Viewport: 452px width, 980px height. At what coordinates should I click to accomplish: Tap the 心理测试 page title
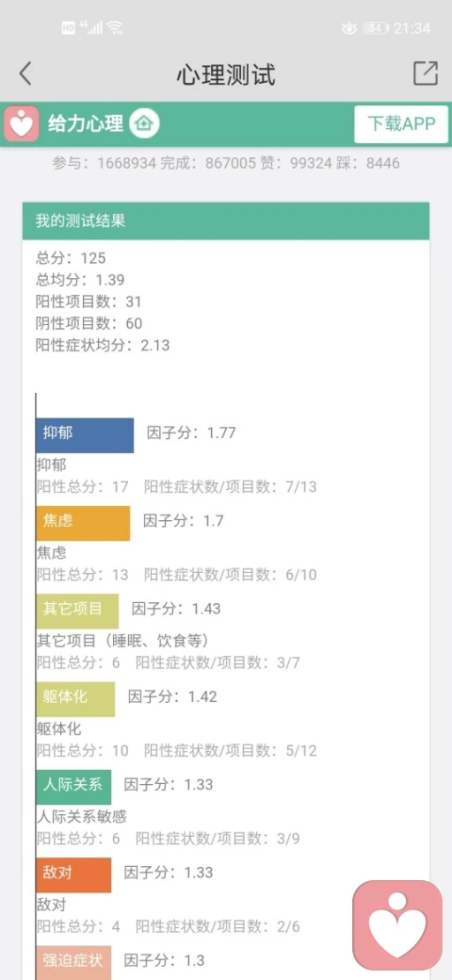226,75
